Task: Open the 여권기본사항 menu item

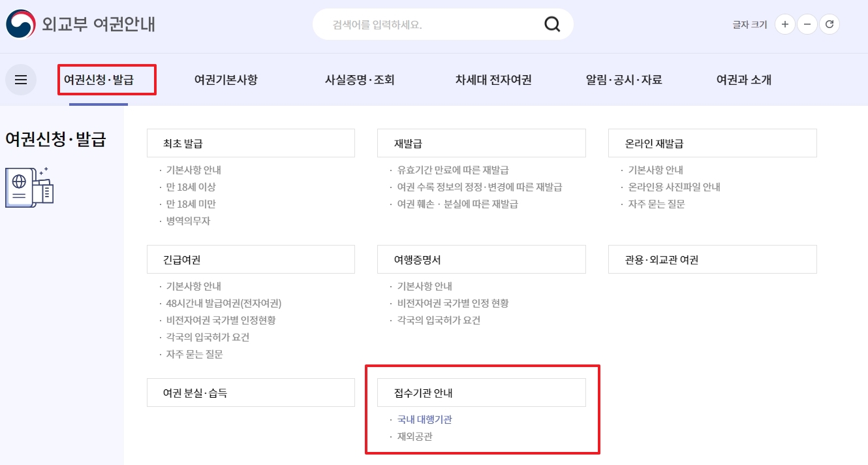Action: tap(225, 80)
